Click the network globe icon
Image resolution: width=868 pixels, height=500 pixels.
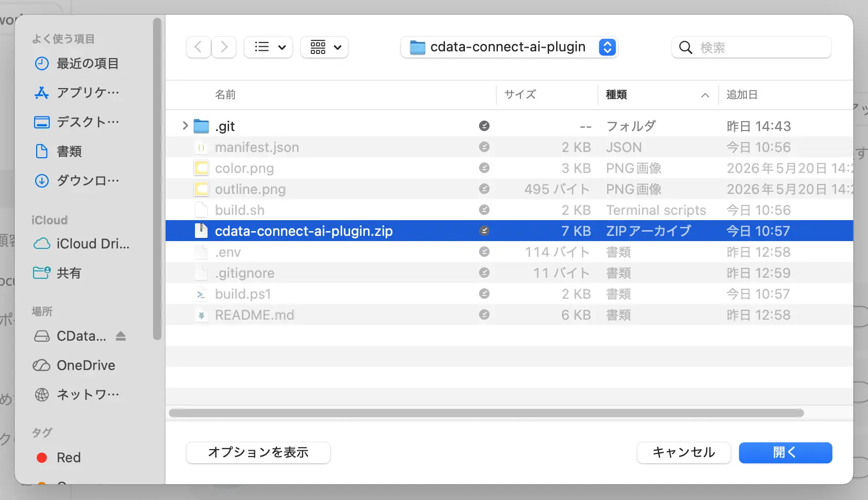pos(41,395)
